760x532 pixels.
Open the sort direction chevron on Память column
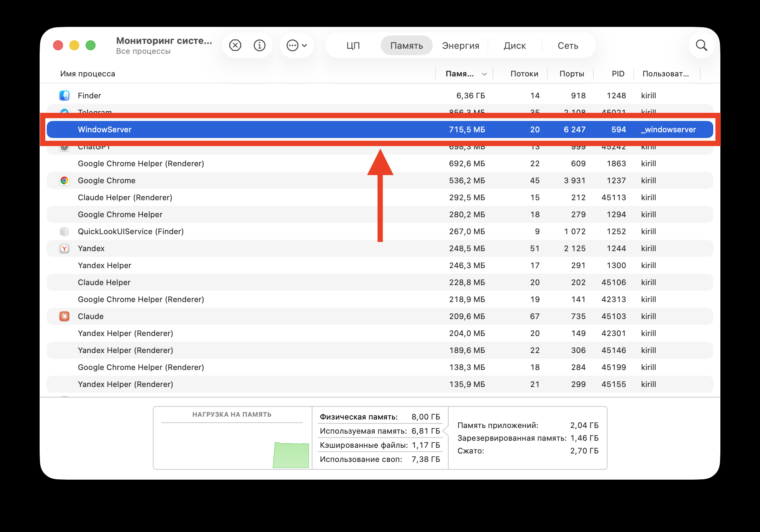point(484,74)
